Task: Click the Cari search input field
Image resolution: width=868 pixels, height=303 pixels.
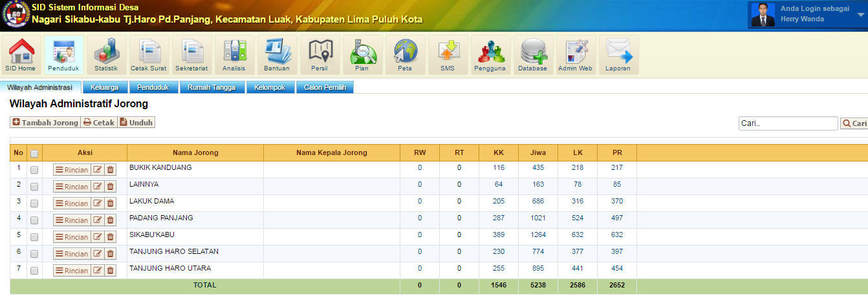Action: [x=788, y=123]
